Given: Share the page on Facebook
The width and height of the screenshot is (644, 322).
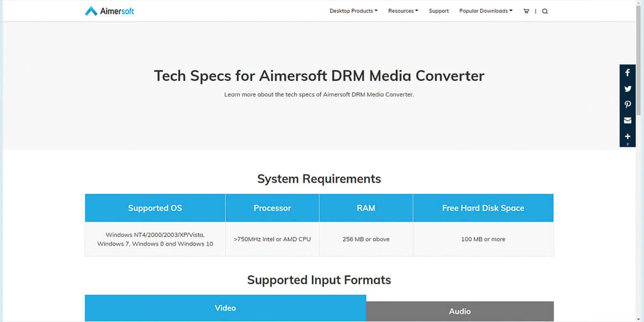Looking at the screenshot, I should pos(627,72).
